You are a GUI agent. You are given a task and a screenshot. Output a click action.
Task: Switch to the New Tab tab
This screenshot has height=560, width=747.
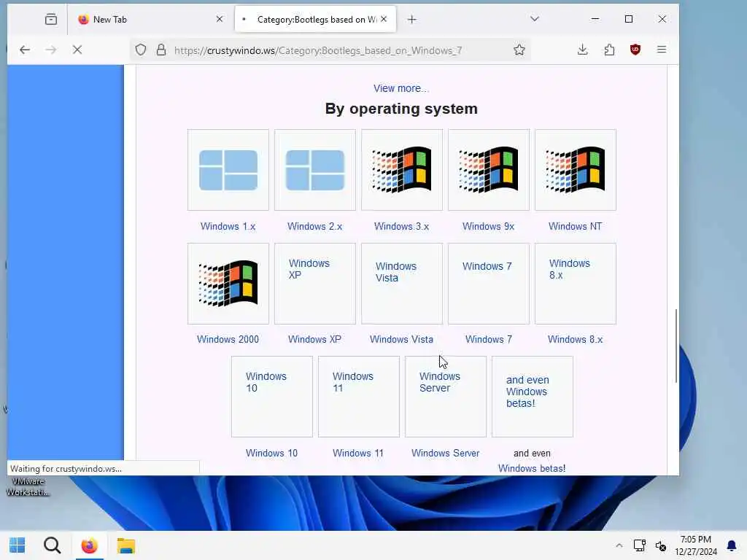click(x=147, y=20)
